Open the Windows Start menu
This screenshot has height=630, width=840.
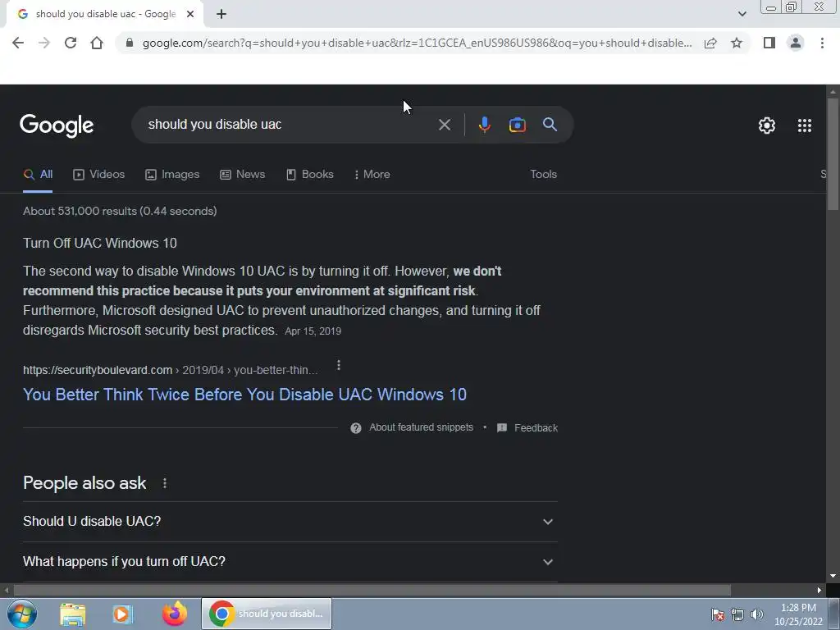pyautogui.click(x=22, y=614)
